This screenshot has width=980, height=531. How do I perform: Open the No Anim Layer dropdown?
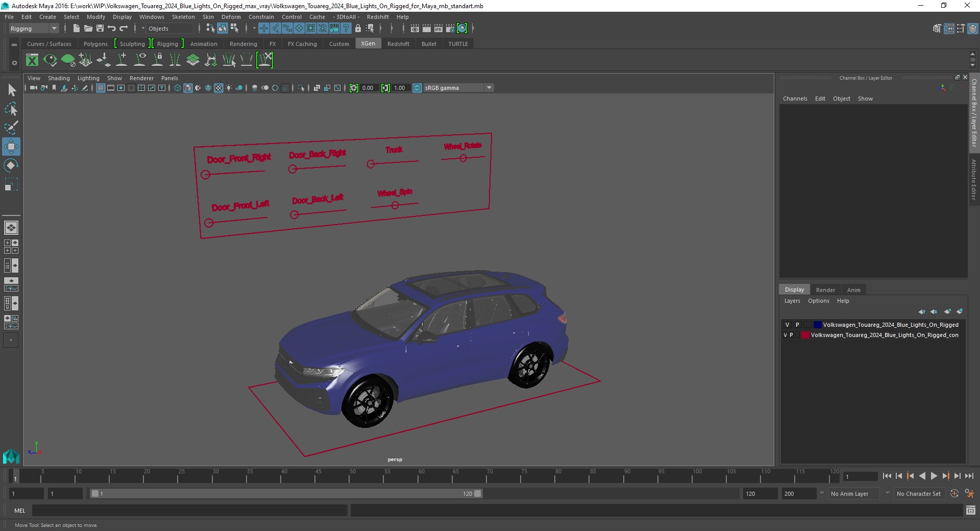[854, 494]
